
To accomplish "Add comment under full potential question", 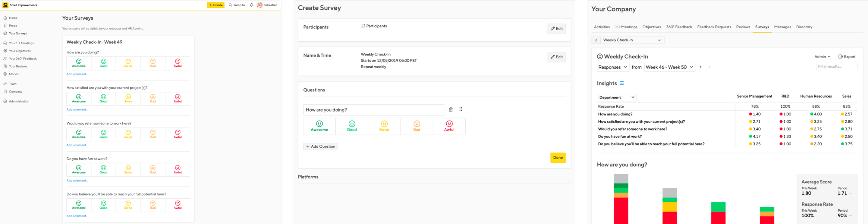I will [x=77, y=216].
